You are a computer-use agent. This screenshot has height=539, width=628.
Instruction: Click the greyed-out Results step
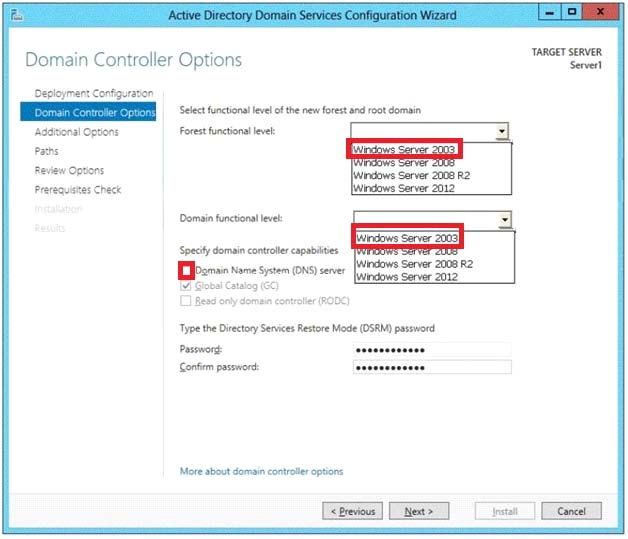50,228
